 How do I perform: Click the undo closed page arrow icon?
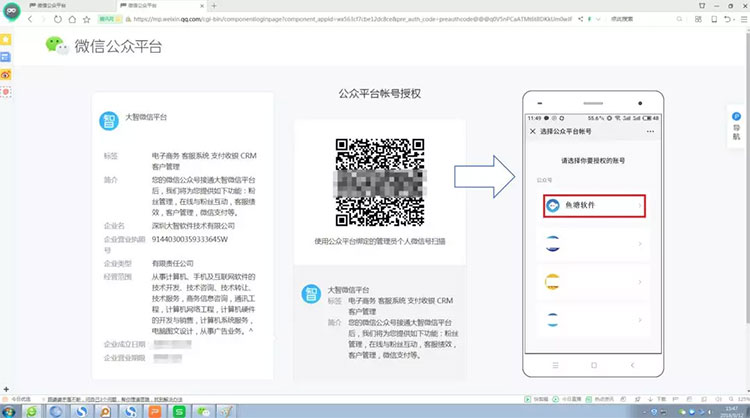coord(728,19)
